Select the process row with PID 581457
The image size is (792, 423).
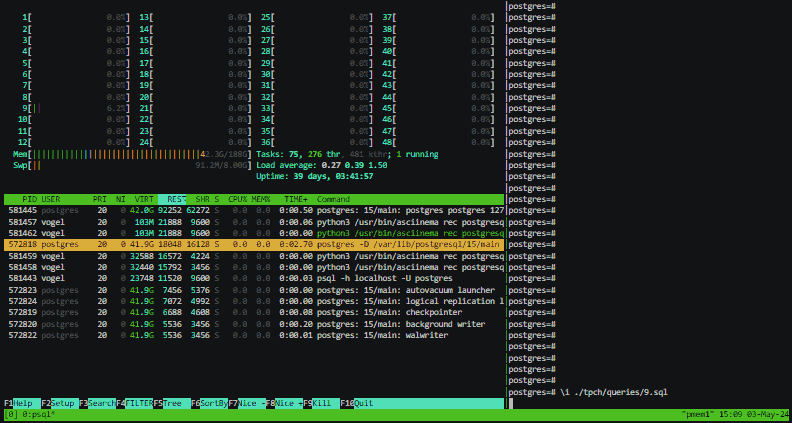[254, 222]
